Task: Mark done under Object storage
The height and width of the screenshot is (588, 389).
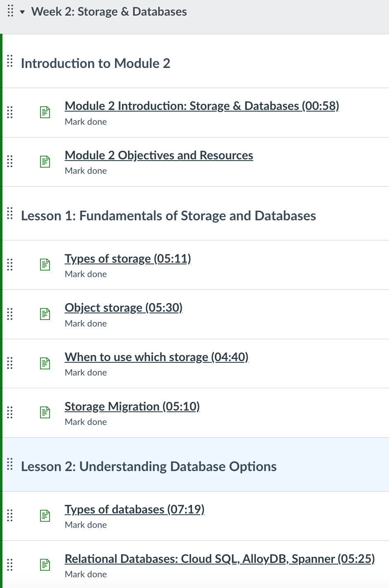Action: (x=86, y=324)
